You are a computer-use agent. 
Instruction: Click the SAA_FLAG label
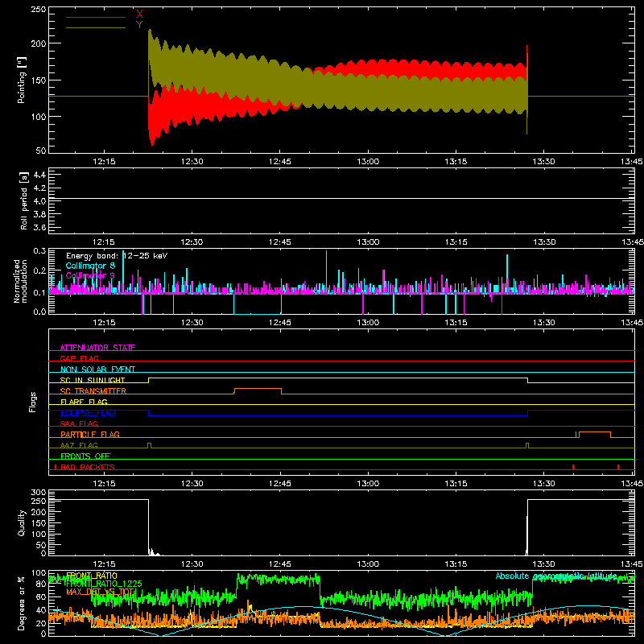79,423
